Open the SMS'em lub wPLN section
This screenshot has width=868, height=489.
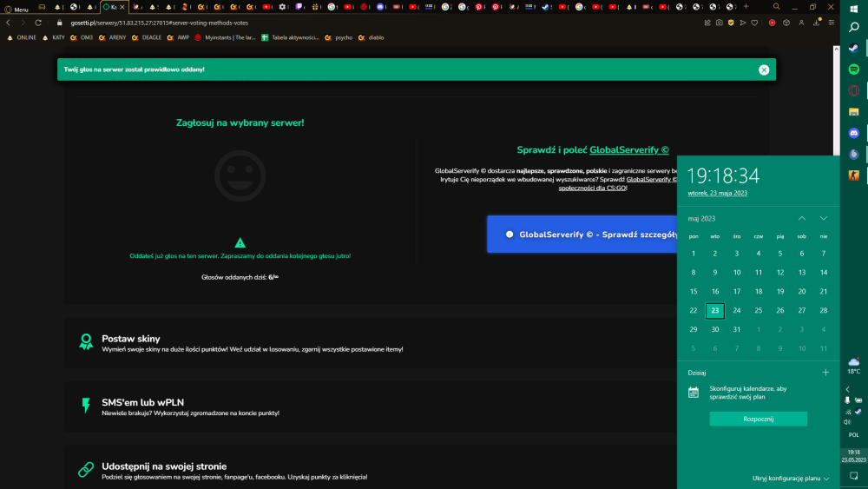(x=371, y=406)
